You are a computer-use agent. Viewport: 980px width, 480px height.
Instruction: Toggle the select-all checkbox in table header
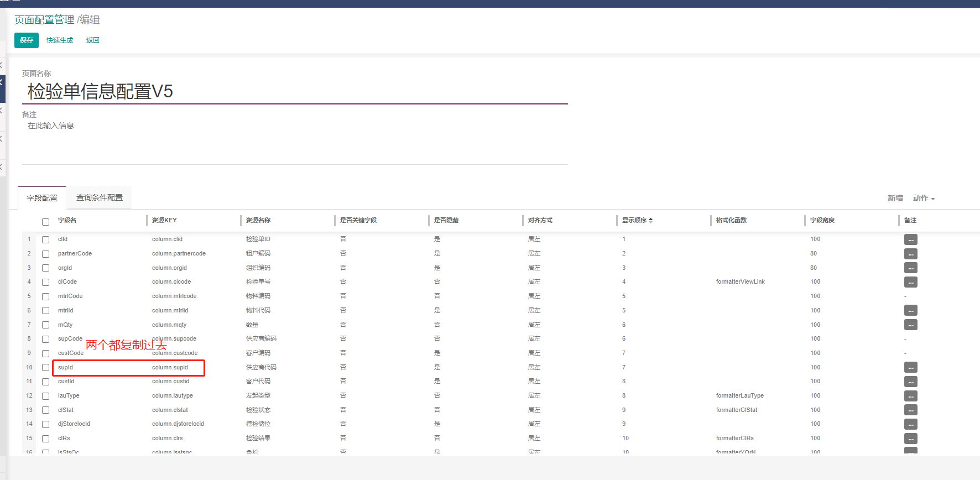(46, 222)
